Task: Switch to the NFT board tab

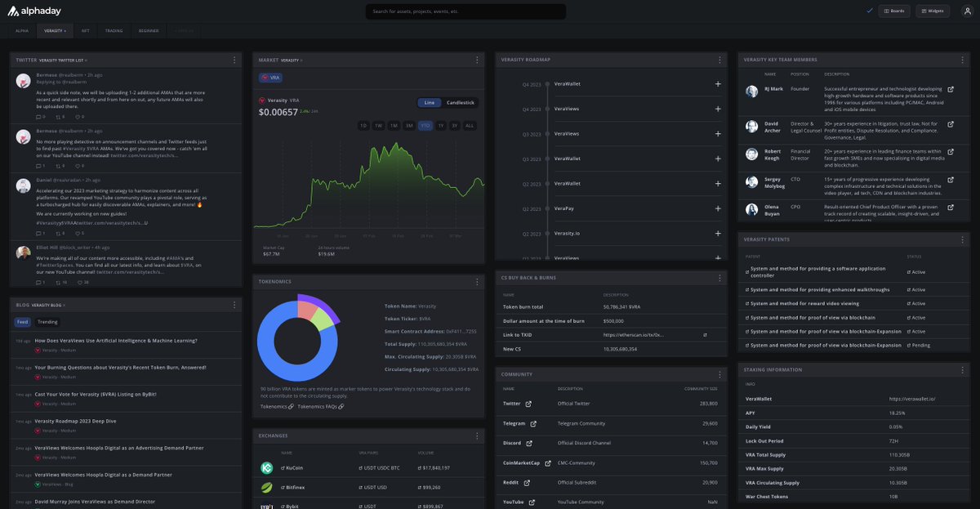Action: pyautogui.click(x=85, y=31)
